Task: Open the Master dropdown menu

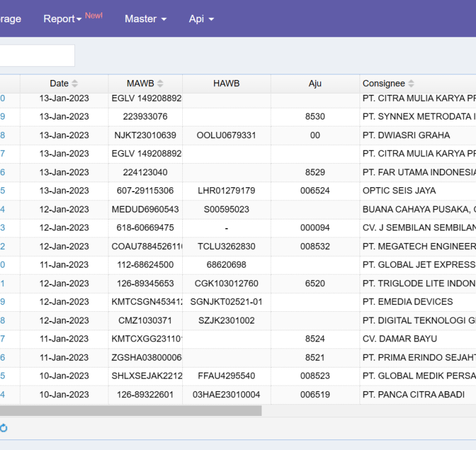Action: 146,19
